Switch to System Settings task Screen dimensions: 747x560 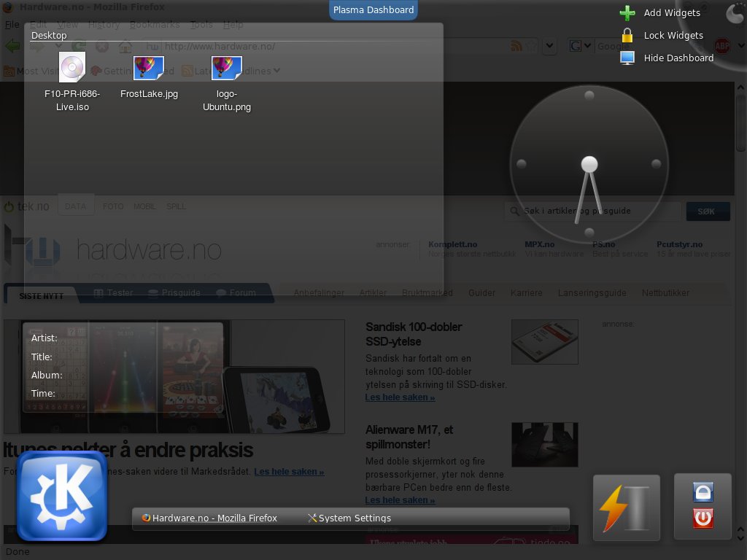[x=349, y=518]
